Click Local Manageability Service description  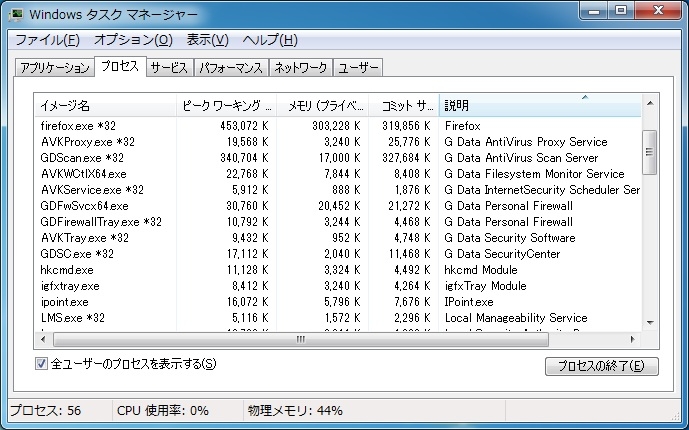click(x=516, y=318)
